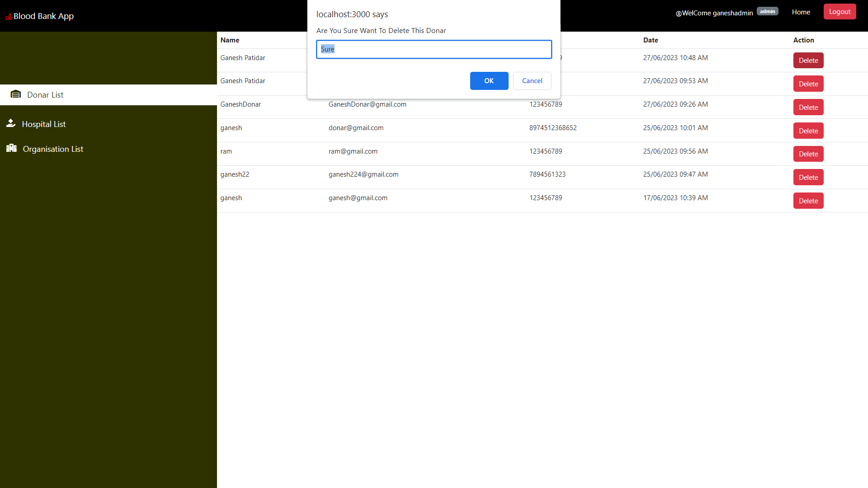Click the Organisation List building icon
The image size is (868, 488).
point(11,148)
